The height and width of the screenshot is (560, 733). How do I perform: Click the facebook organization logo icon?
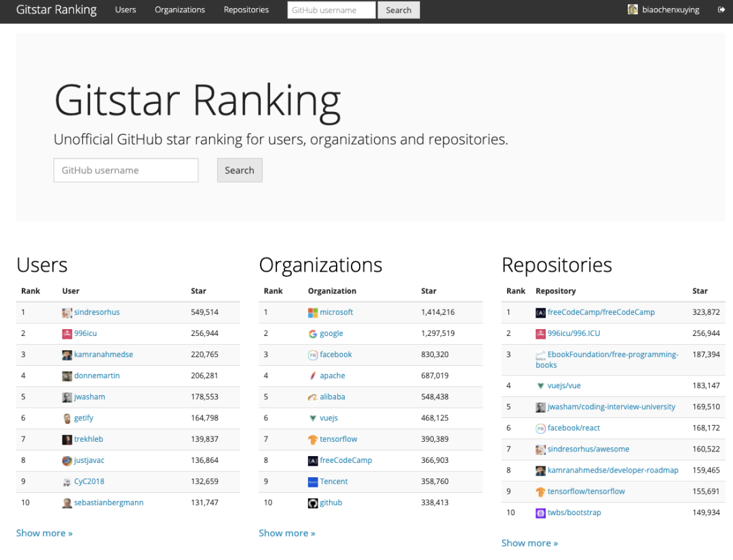(x=313, y=355)
